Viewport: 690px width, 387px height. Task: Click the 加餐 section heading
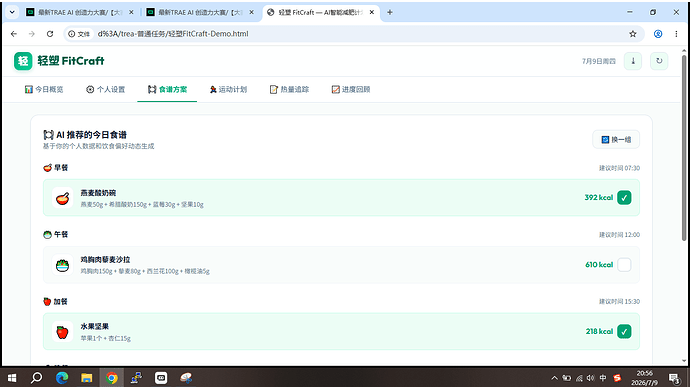pos(55,302)
